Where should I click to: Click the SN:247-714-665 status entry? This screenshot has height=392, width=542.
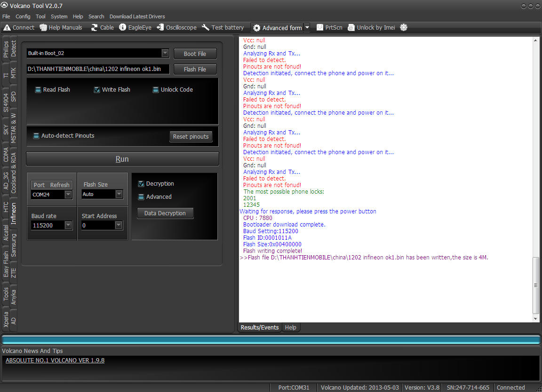(x=468, y=387)
